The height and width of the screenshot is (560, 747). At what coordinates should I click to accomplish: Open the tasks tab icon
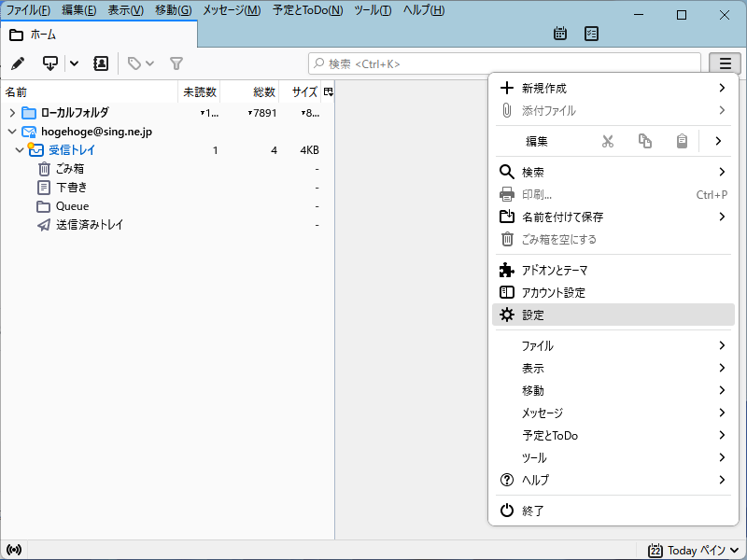591,34
